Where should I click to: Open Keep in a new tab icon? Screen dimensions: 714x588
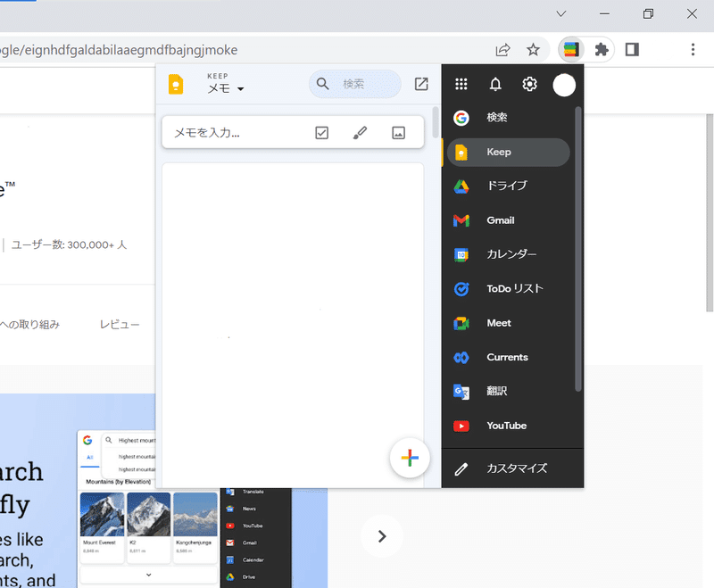(421, 84)
